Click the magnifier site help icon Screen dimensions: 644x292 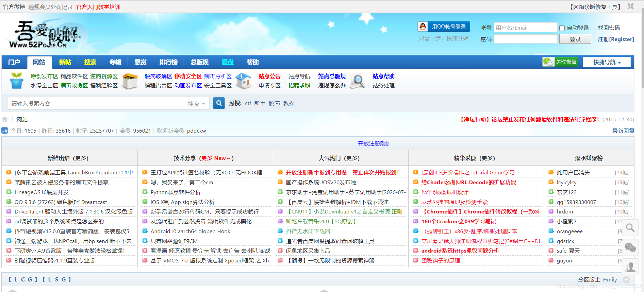358,81
